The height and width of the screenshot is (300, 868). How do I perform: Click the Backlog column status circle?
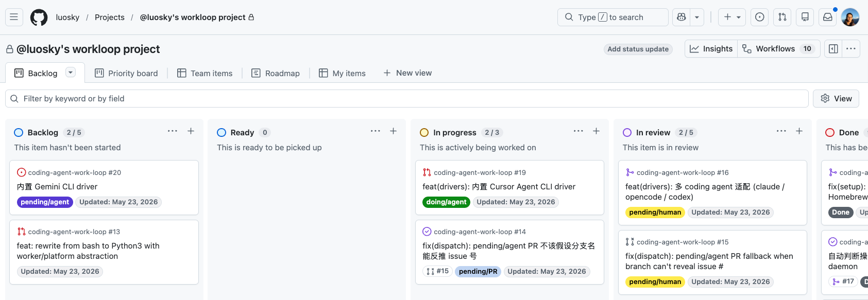tap(19, 132)
